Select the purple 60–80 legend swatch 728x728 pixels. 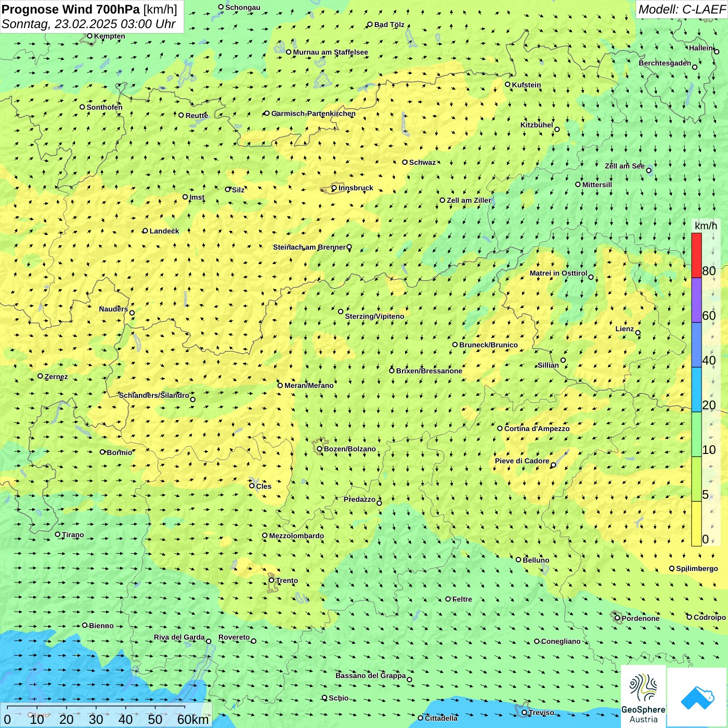696,301
